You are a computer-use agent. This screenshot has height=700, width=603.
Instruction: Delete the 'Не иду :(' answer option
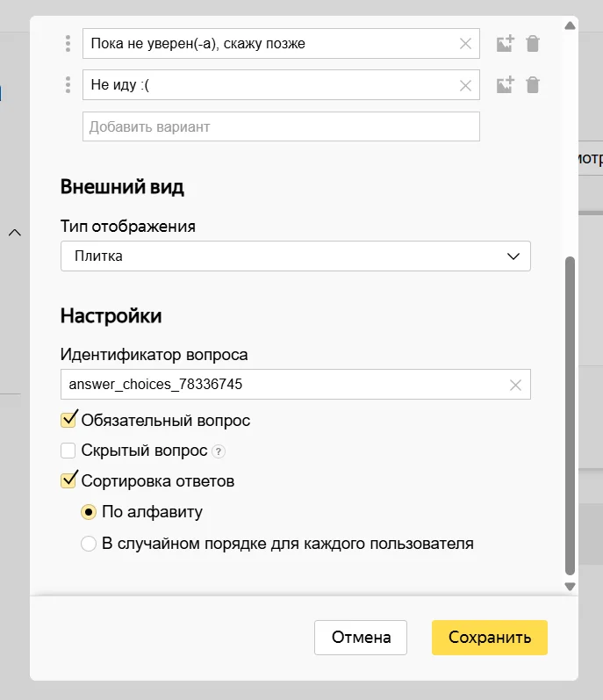tap(533, 85)
